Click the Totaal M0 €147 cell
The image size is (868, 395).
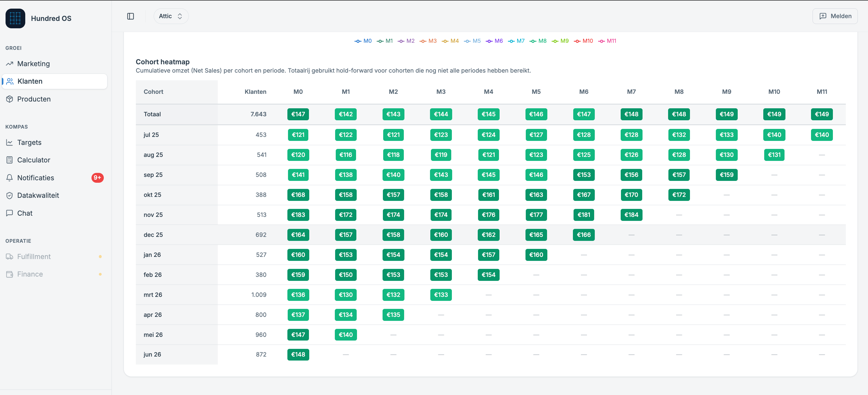[x=298, y=114]
